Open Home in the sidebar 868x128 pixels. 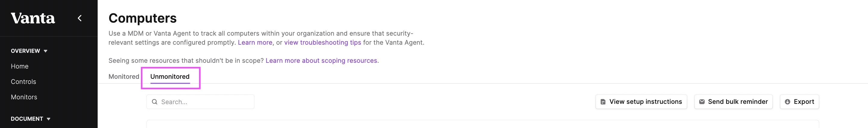20,66
